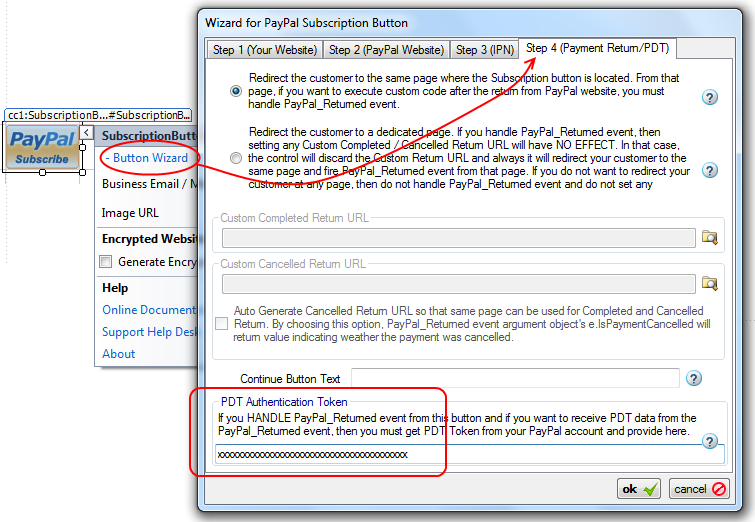
Task: Click the Continue Button Text field
Action: coord(515,378)
